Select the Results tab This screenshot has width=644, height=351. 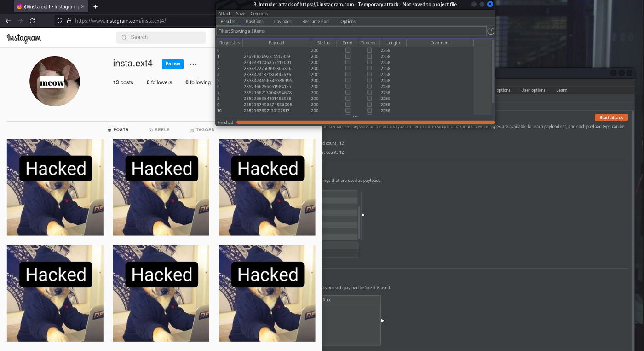[x=228, y=22]
